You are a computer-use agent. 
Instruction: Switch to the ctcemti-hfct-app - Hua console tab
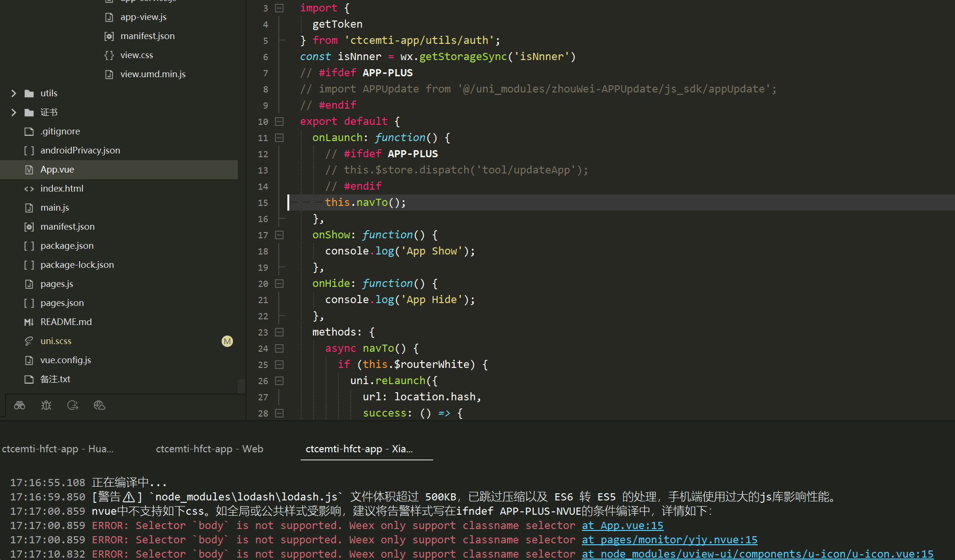pyautogui.click(x=57, y=448)
